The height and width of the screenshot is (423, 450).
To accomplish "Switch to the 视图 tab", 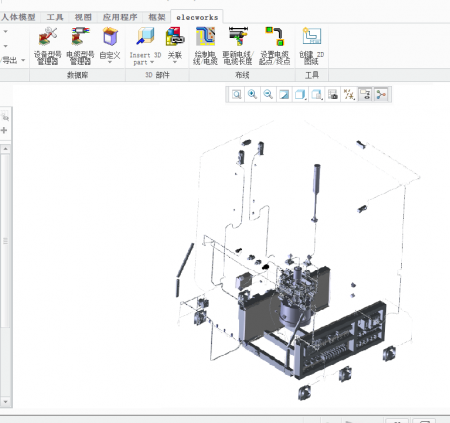I will 83,17.
